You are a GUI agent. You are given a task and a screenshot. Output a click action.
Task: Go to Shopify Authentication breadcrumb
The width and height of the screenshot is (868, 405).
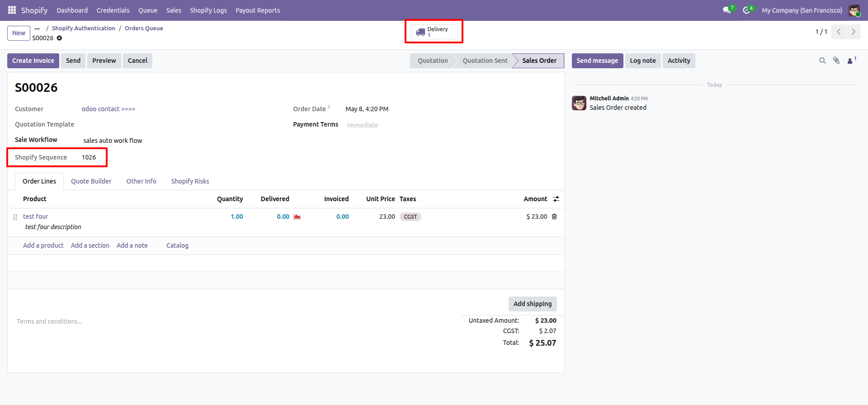click(x=84, y=28)
